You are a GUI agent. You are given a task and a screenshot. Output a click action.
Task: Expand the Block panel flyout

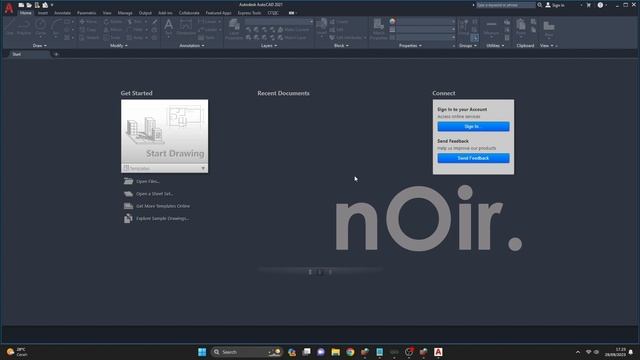point(341,46)
